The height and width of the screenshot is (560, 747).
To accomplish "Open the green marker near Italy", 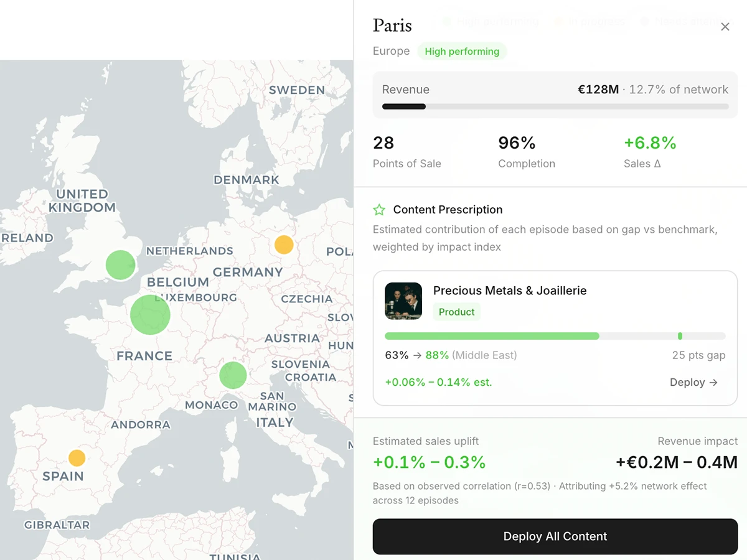I will (233, 375).
